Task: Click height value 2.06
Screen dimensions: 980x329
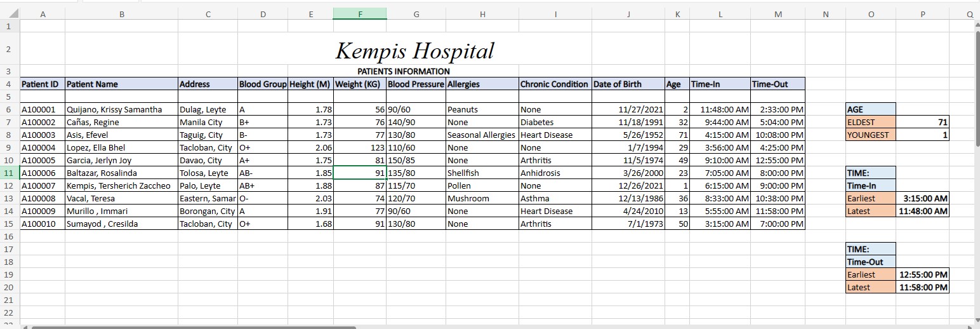Action: tap(310, 147)
